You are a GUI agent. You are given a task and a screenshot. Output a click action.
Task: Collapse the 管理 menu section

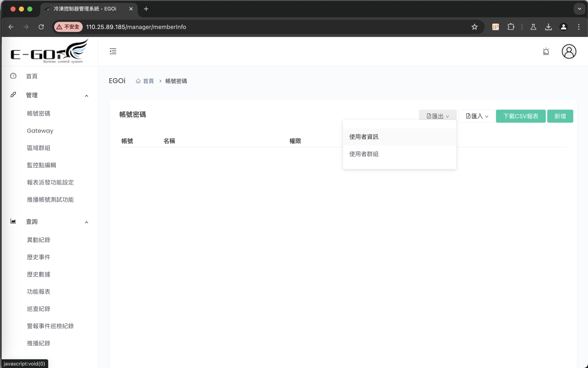pos(86,96)
